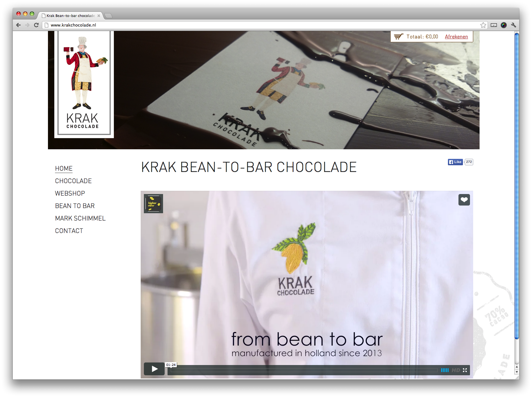Open the Webshop menu item
Viewport: 532px width, 397px height.
[x=70, y=193]
